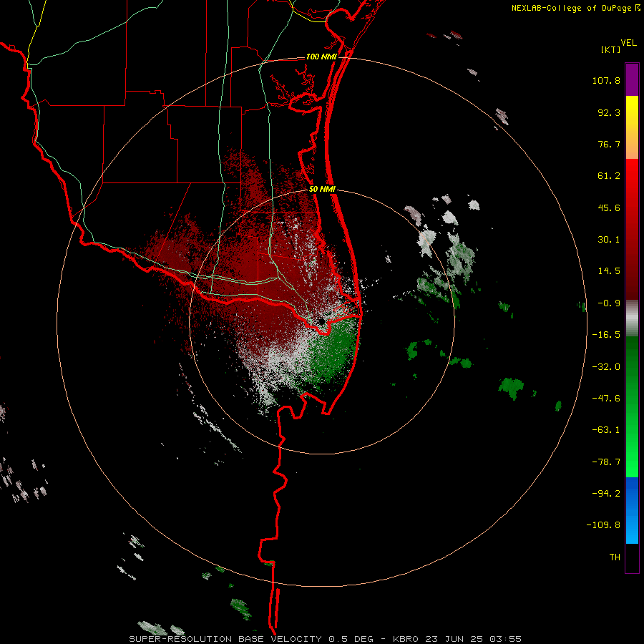The height and width of the screenshot is (644, 644).
Task: Select the 14.5 legend value
Action: pos(609,271)
